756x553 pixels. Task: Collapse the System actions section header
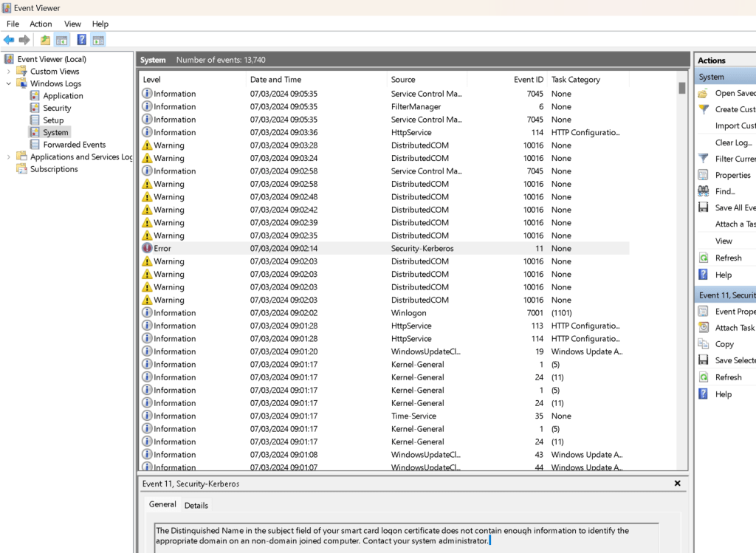point(725,77)
